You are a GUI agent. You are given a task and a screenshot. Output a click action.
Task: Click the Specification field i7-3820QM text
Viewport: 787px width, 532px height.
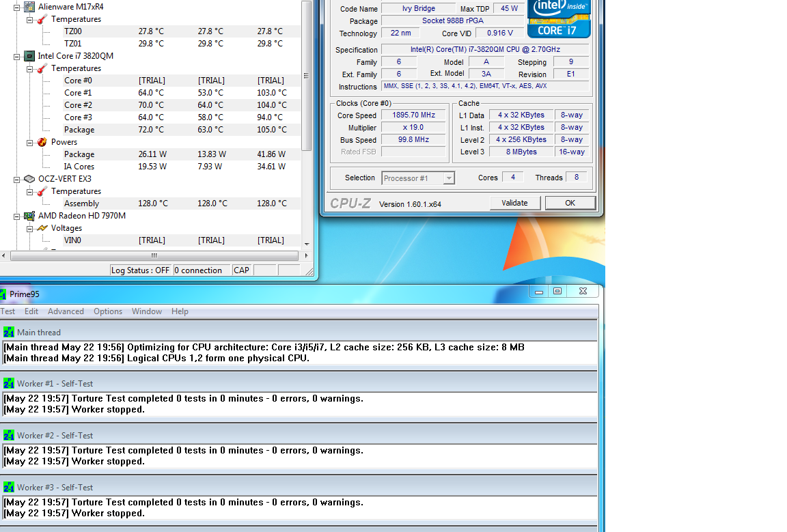tap(485, 49)
